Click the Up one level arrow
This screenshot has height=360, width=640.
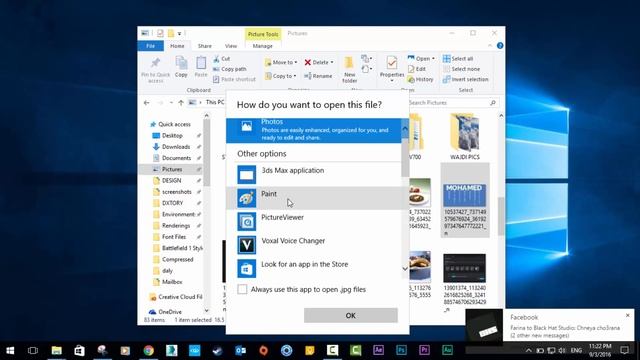181,102
